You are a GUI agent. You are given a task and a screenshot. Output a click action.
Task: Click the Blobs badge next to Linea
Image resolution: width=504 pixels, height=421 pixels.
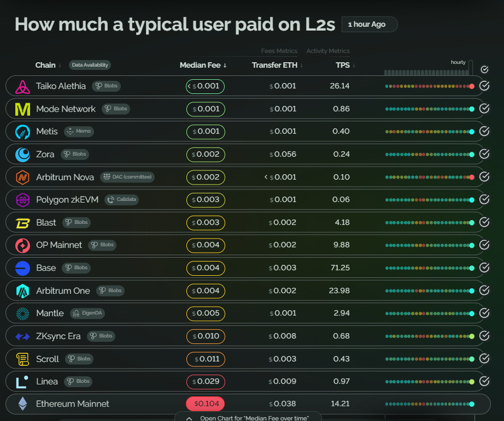pos(78,381)
